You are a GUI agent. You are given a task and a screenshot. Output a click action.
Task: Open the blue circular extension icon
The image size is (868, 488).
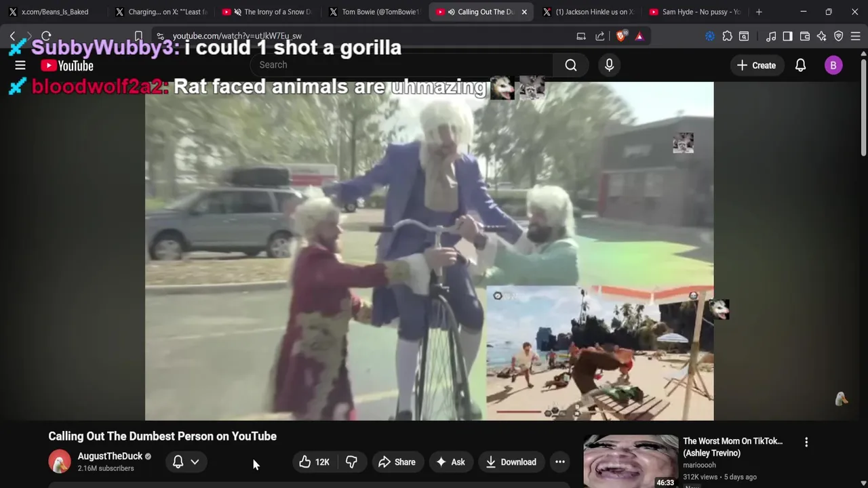tap(710, 36)
